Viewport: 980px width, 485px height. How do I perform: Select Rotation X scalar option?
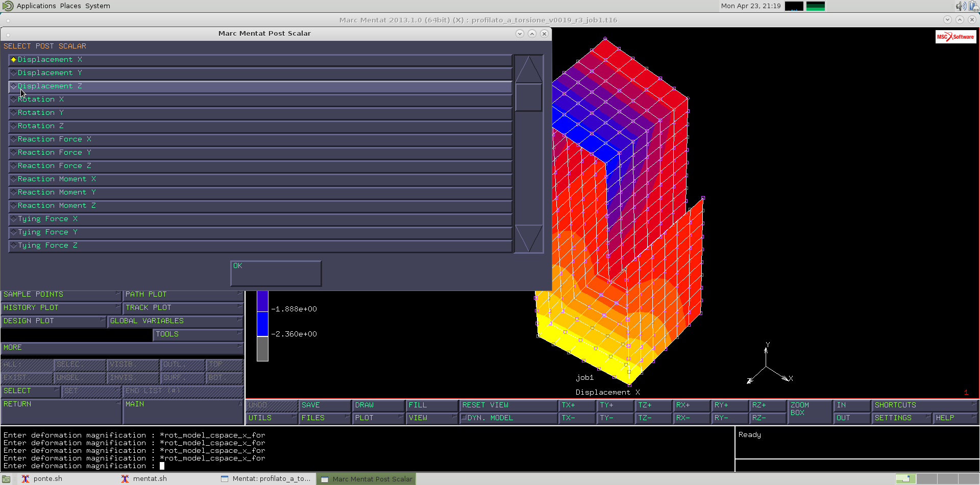(x=260, y=100)
